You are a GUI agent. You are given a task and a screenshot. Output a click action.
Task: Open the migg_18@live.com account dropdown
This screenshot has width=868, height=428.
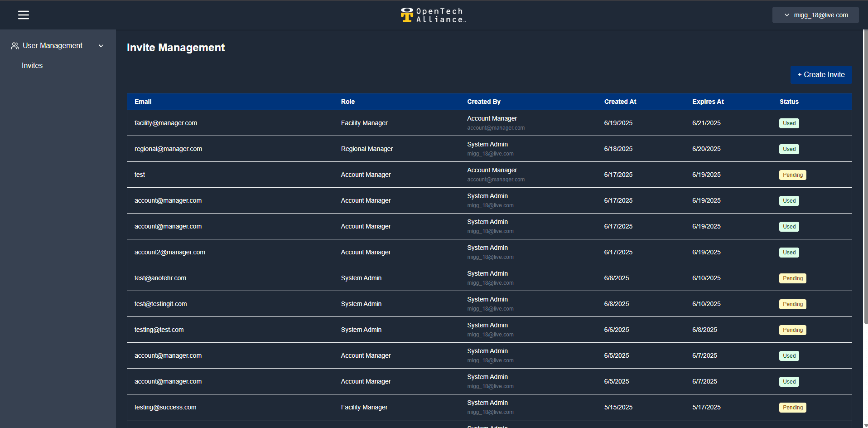815,15
